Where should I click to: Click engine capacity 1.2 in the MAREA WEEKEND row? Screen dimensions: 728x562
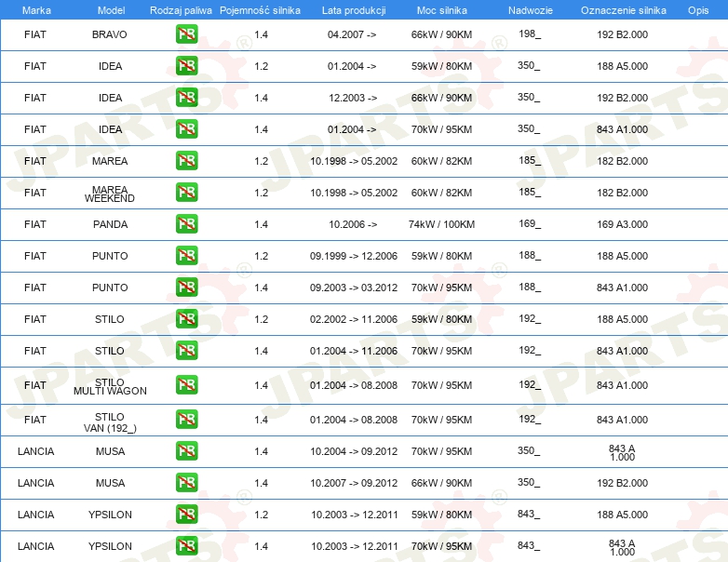[261, 193]
